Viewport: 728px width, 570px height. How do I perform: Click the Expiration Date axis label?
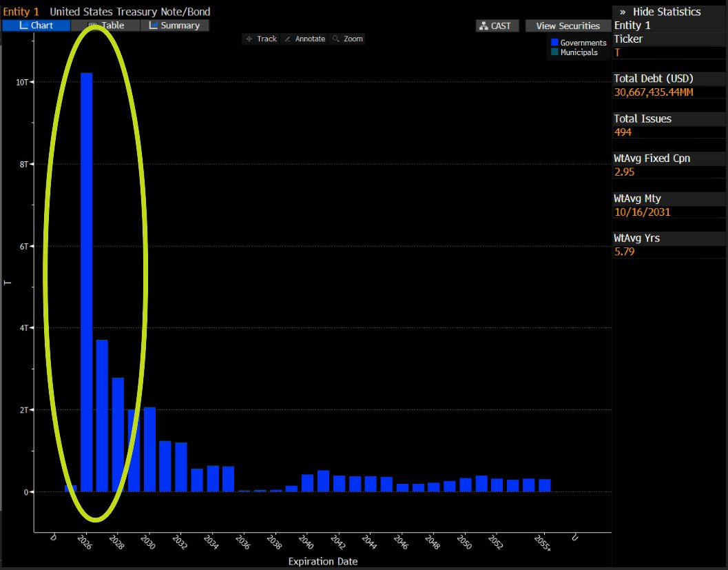(322, 562)
